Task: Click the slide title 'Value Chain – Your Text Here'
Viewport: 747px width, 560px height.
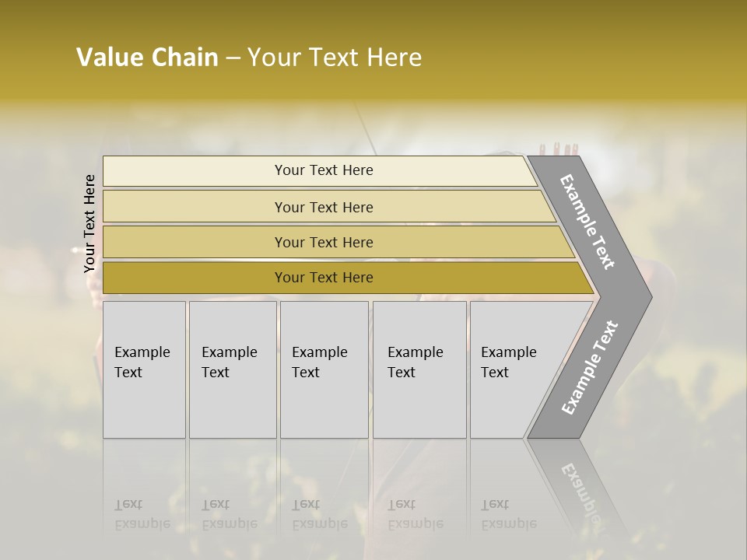Action: (249, 58)
